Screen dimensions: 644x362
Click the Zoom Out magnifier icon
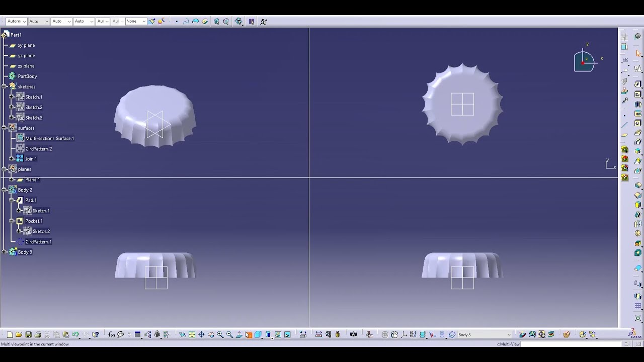click(229, 334)
